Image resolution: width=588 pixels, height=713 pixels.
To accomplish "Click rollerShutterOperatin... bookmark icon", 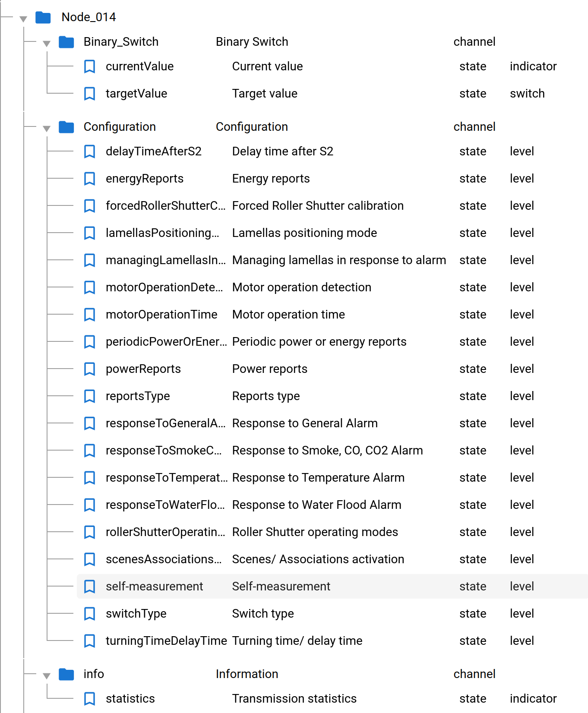I will [89, 532].
